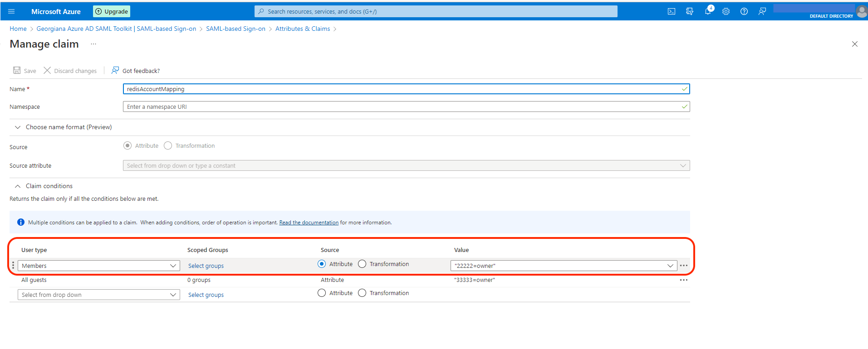Open portal settings gear

coord(726,11)
